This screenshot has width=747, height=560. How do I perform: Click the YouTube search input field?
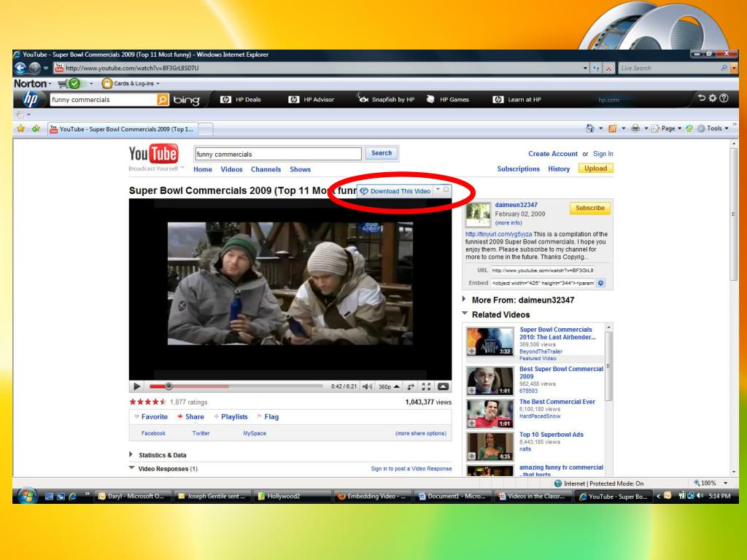(x=278, y=154)
